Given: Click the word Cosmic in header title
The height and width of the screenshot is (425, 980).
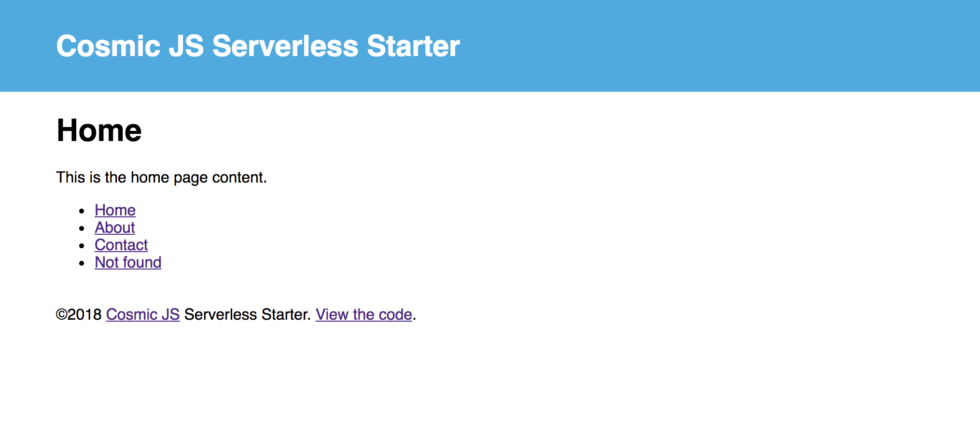Looking at the screenshot, I should point(108,46).
